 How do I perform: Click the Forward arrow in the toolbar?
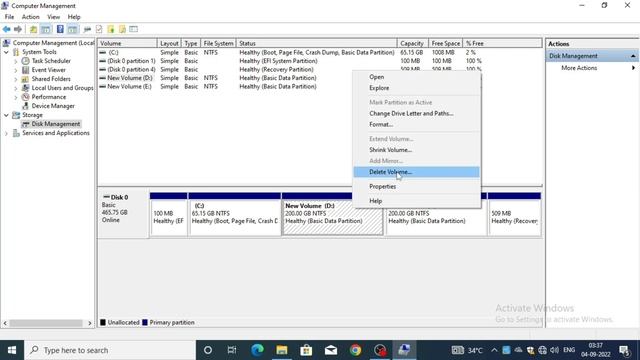click(18, 29)
